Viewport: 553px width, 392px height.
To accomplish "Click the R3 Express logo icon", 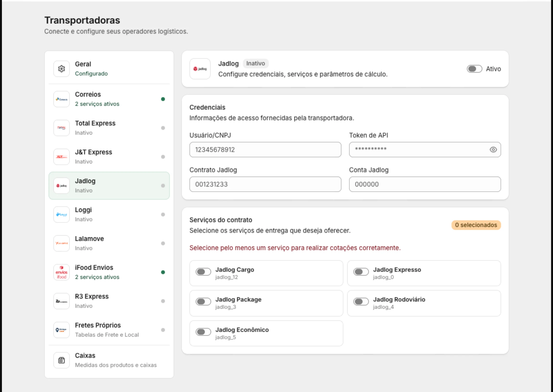I will (x=62, y=301).
